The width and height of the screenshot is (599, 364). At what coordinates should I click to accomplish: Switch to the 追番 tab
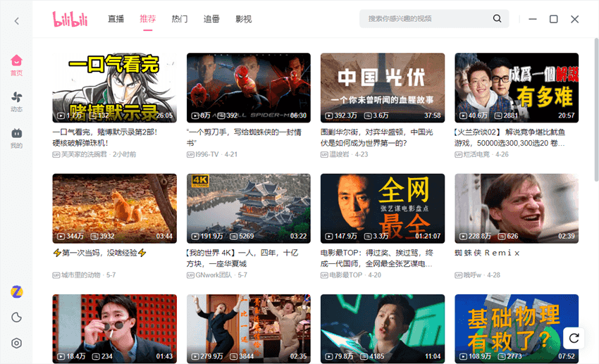click(211, 19)
